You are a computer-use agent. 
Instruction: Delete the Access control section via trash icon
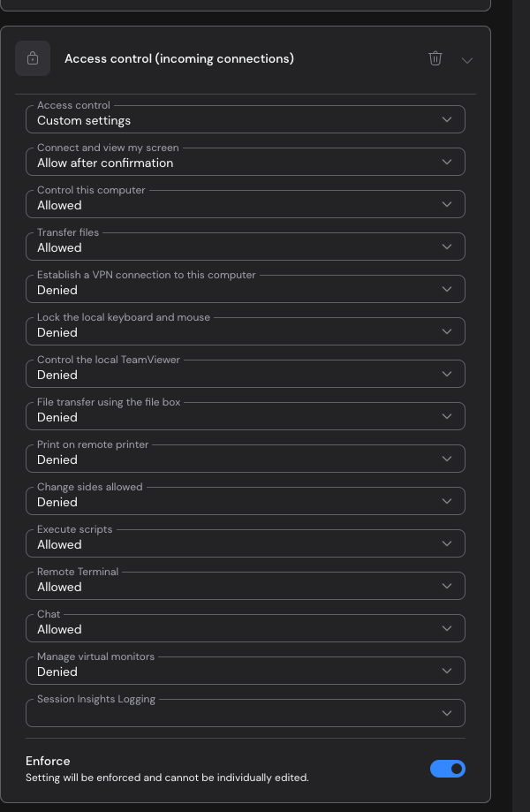(435, 58)
